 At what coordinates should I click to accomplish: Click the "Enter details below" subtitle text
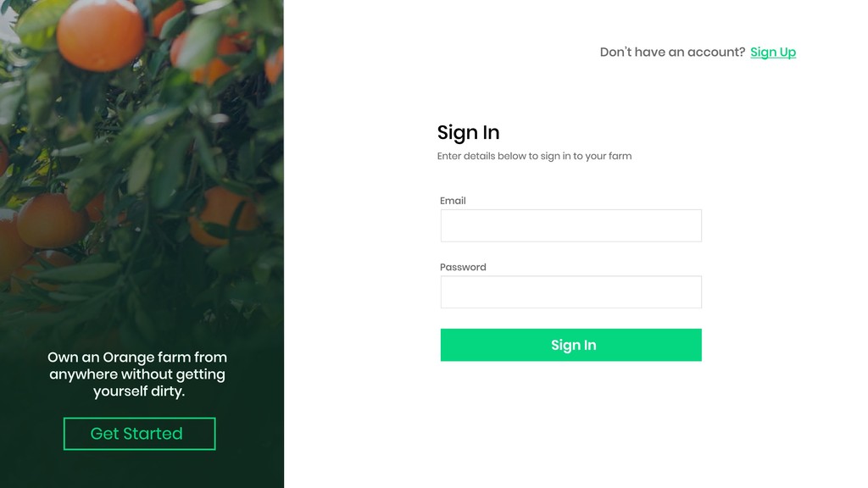[x=534, y=156]
